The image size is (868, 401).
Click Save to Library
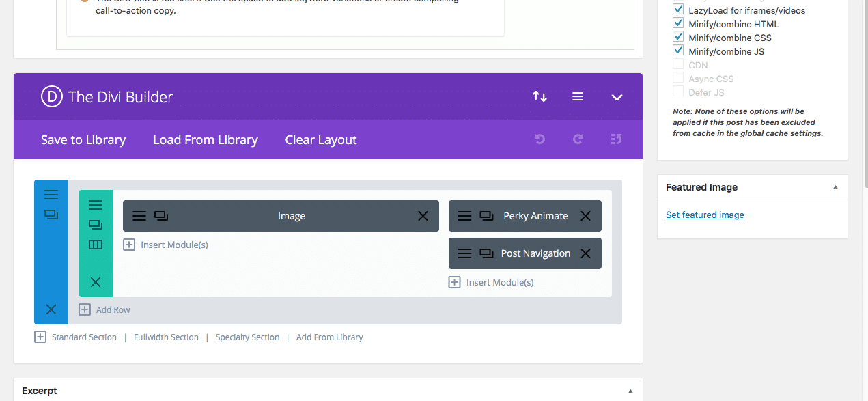pyautogui.click(x=83, y=139)
